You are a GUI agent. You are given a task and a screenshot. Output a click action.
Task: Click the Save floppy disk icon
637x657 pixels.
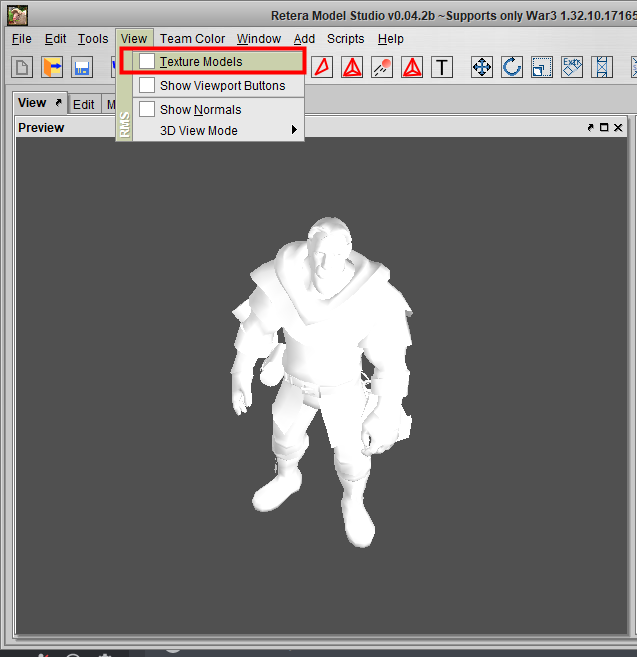click(82, 67)
